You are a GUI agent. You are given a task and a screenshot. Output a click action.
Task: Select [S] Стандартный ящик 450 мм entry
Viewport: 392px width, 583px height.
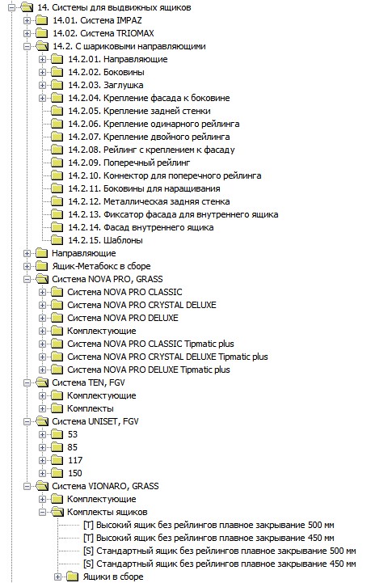tap(220, 564)
